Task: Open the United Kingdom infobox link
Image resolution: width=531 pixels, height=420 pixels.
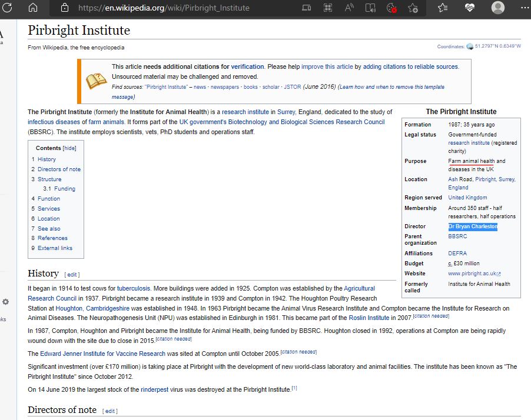Action: [467, 198]
